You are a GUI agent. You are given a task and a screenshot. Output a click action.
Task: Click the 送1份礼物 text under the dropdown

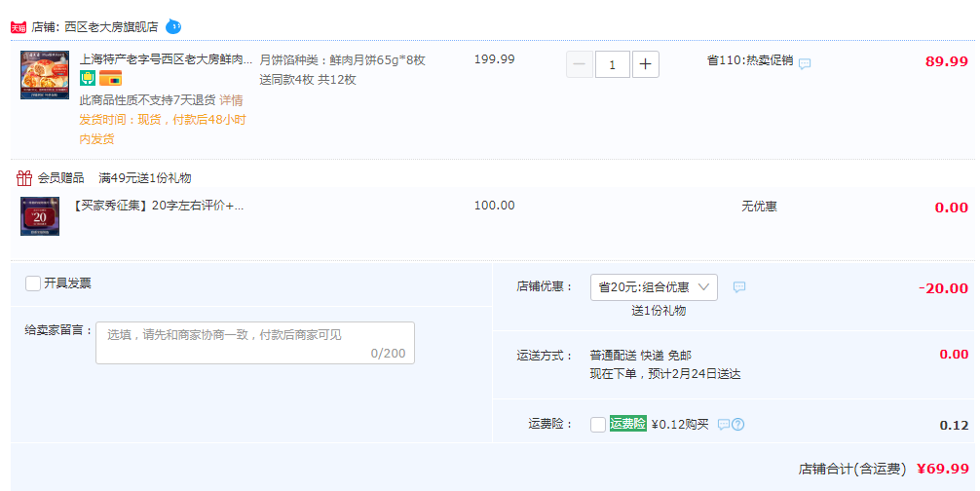click(659, 311)
